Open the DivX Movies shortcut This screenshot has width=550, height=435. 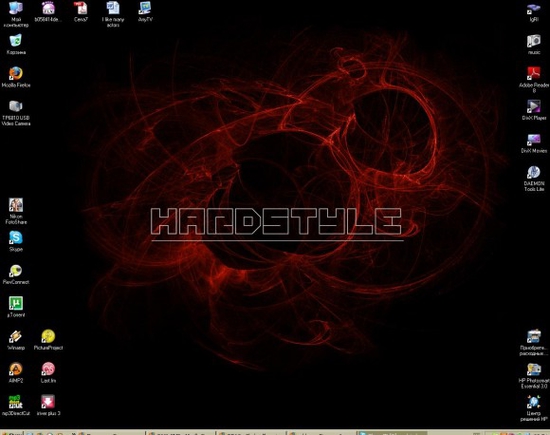[x=534, y=143]
